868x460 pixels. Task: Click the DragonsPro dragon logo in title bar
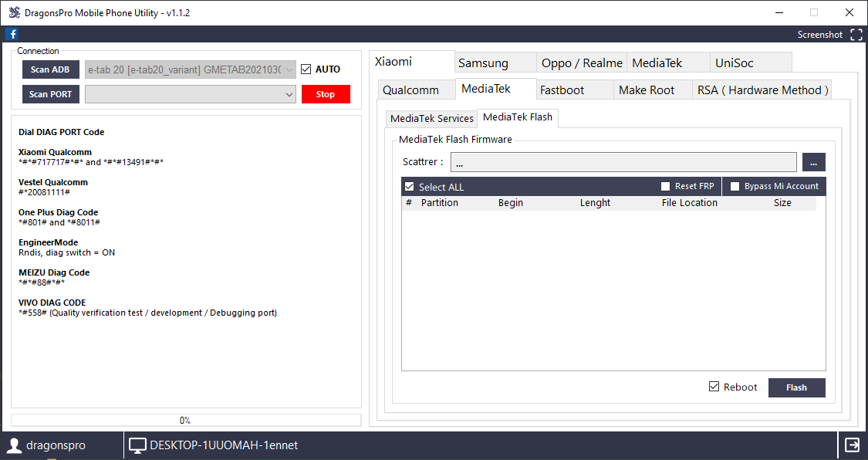tap(14, 12)
